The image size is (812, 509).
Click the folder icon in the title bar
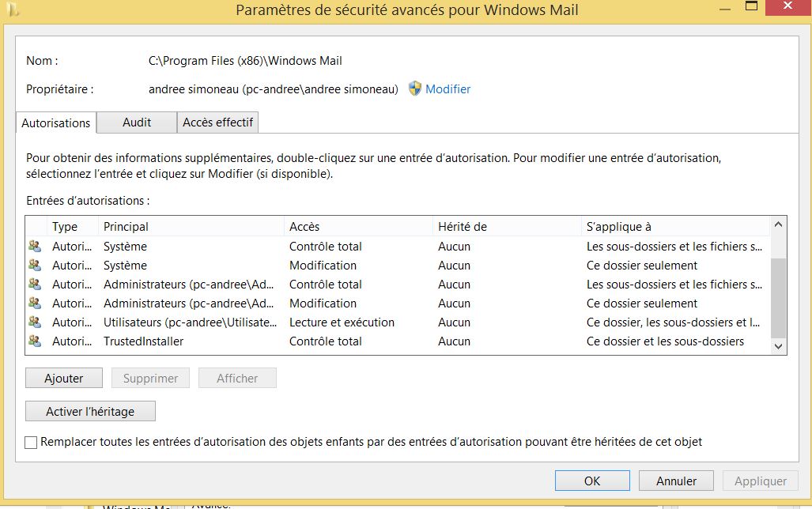click(13, 9)
